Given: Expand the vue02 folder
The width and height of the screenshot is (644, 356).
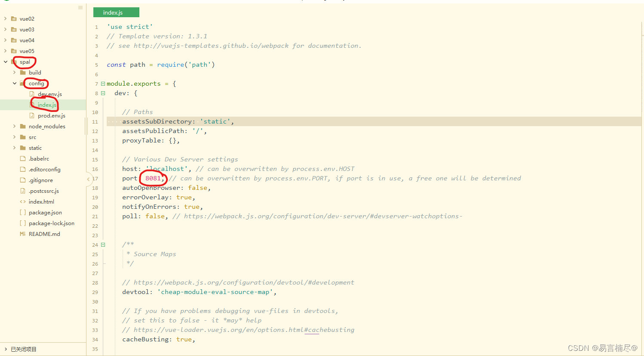Looking at the screenshot, I should (x=5, y=19).
